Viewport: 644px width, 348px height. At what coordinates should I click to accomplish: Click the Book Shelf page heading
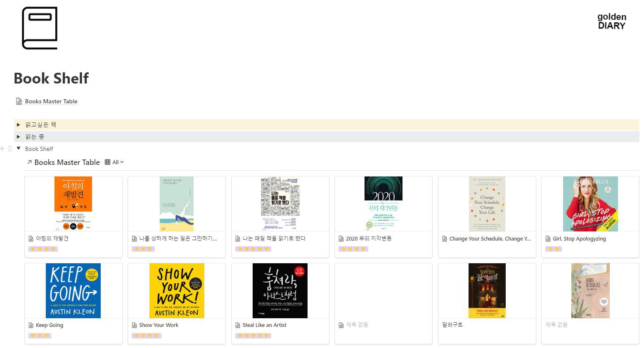pyautogui.click(x=51, y=78)
